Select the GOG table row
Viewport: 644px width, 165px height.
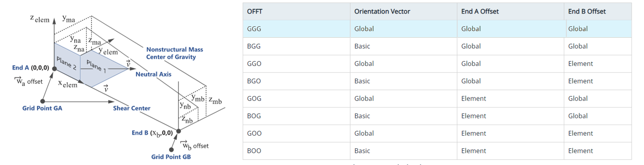tap(437, 99)
